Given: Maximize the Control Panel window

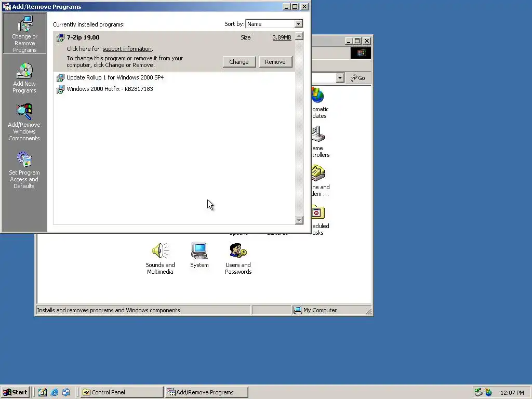Looking at the screenshot, I should click(357, 41).
